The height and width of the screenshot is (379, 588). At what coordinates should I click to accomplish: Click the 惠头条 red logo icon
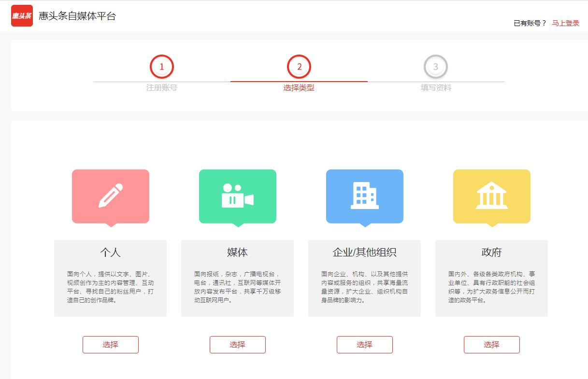tap(21, 16)
